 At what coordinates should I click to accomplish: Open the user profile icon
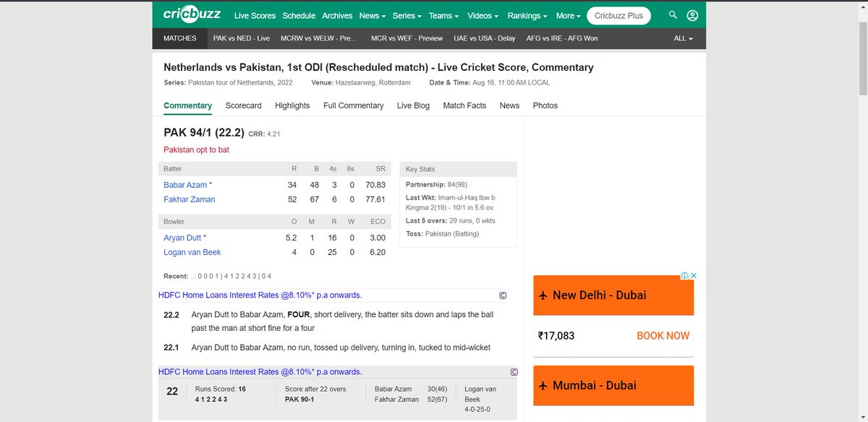(x=692, y=15)
